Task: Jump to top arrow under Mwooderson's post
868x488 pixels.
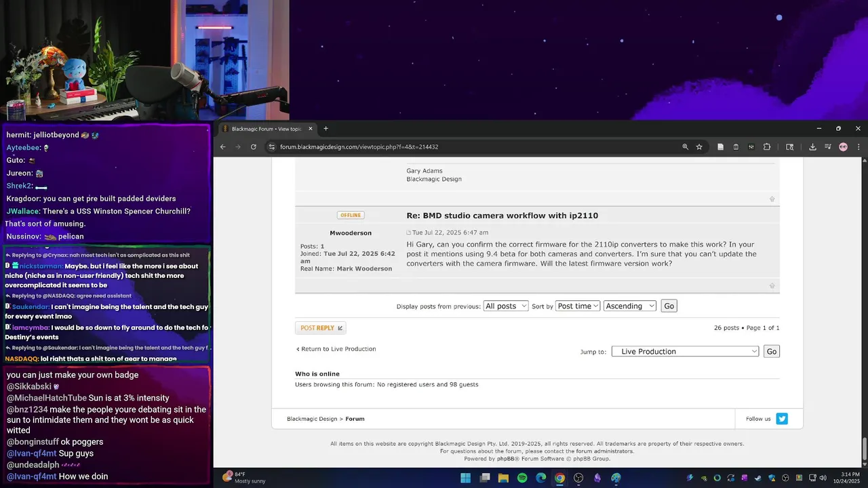Action: click(x=772, y=286)
